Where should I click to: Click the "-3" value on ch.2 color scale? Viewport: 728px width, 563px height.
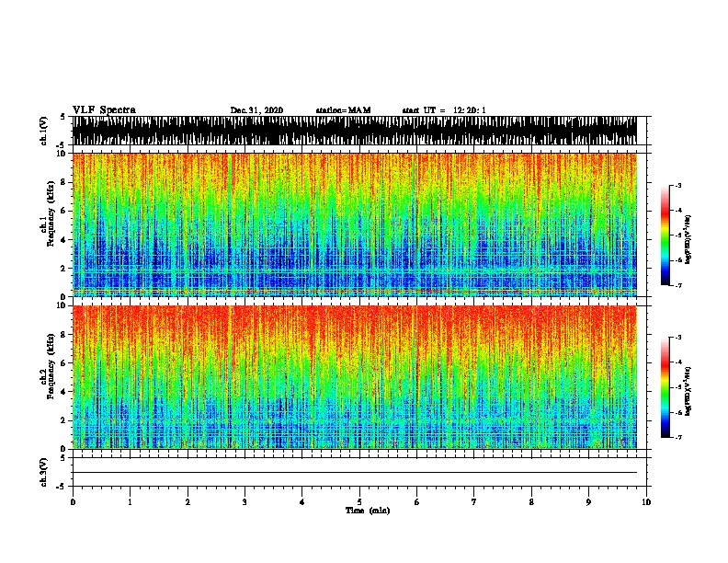click(x=678, y=338)
